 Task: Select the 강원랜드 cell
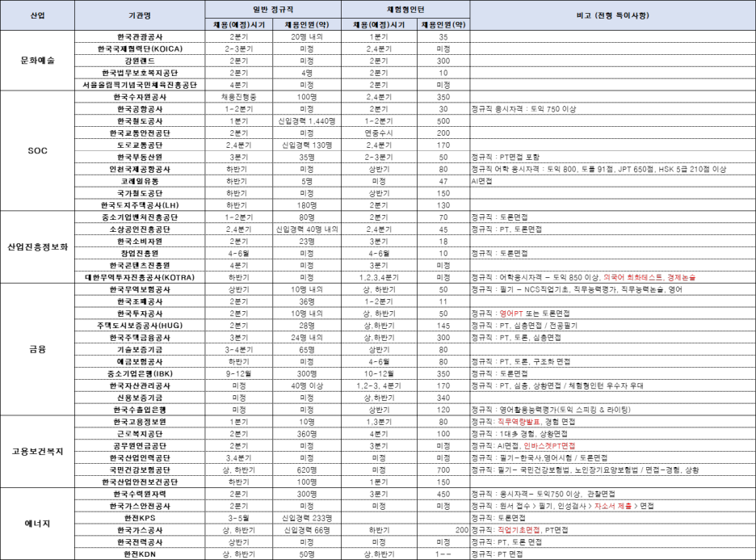click(x=140, y=61)
